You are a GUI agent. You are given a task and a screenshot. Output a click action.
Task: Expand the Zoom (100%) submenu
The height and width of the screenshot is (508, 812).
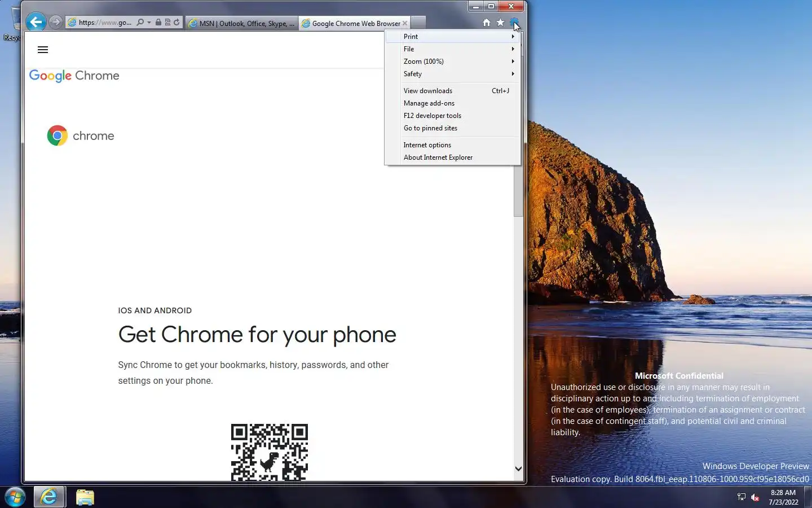coord(453,62)
